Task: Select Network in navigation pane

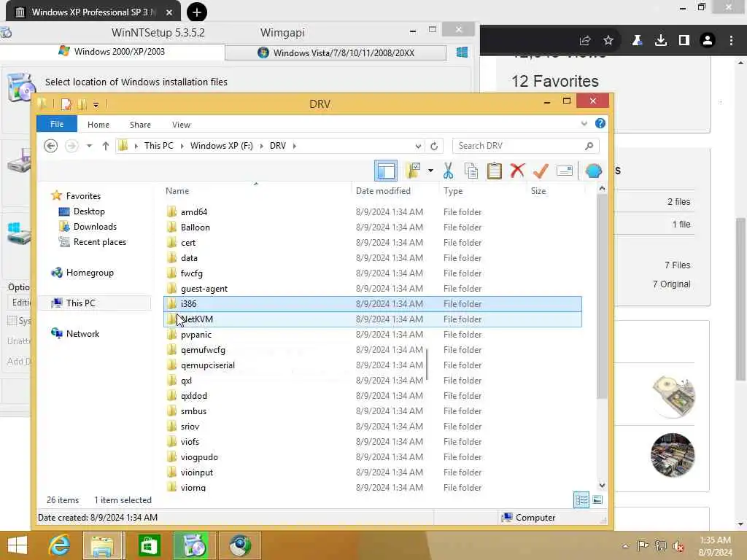Action: pyautogui.click(x=82, y=334)
